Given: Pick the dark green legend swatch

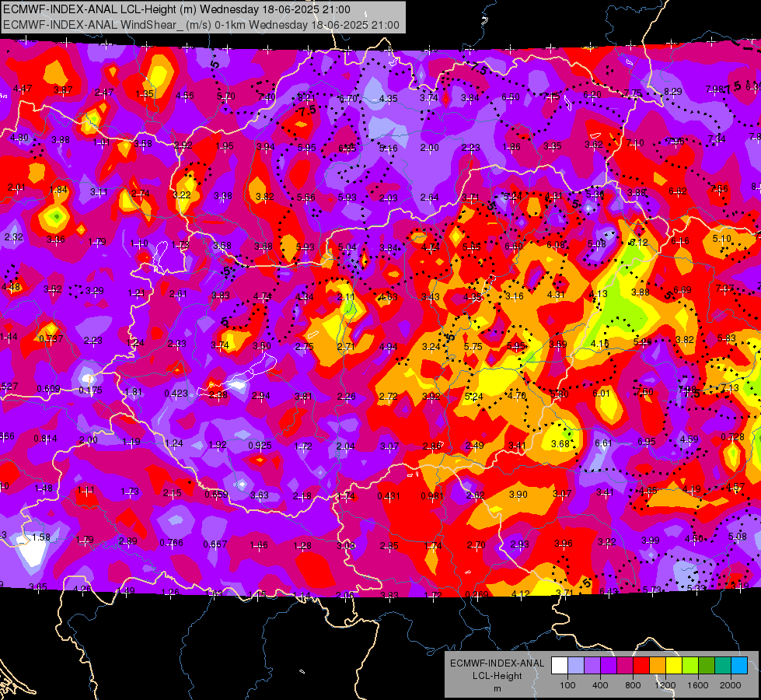Looking at the screenshot, I should (706, 666).
